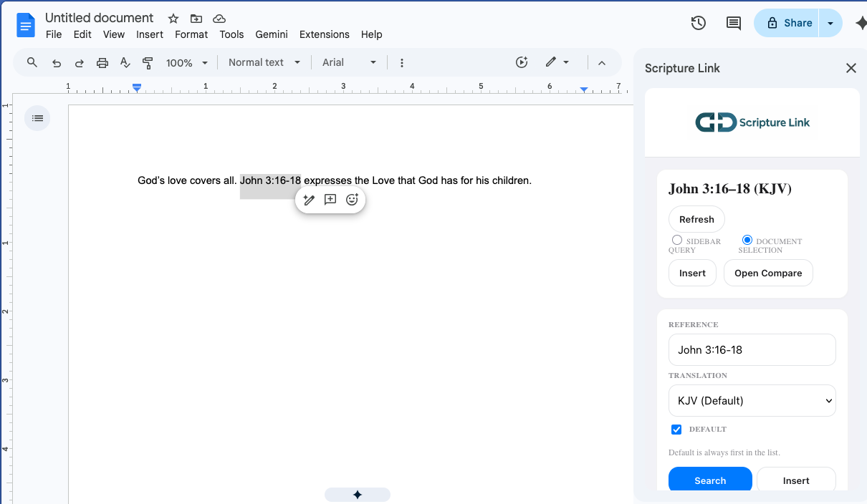
Task: Show the document outline
Action: tap(37, 118)
